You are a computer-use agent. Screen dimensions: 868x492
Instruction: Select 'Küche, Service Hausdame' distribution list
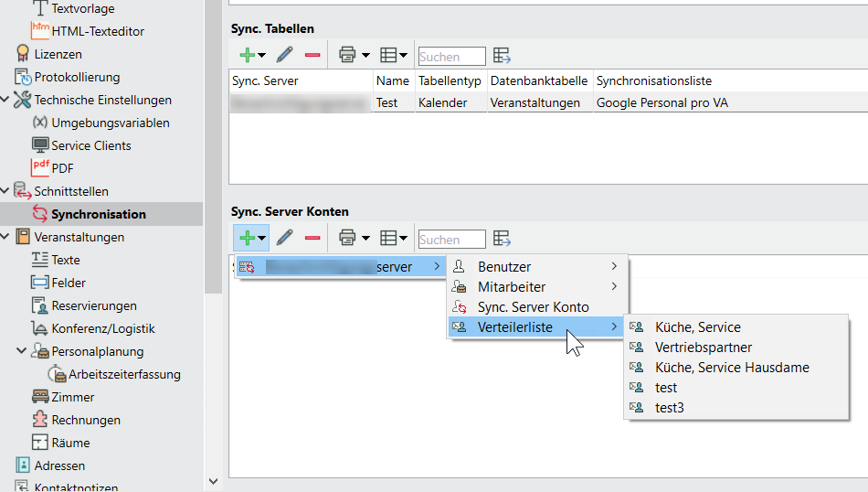tap(731, 368)
